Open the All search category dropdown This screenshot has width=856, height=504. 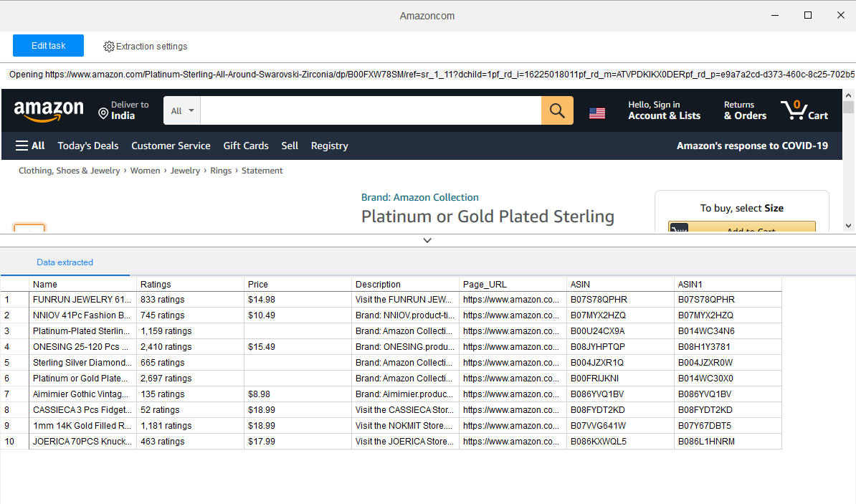pos(182,111)
